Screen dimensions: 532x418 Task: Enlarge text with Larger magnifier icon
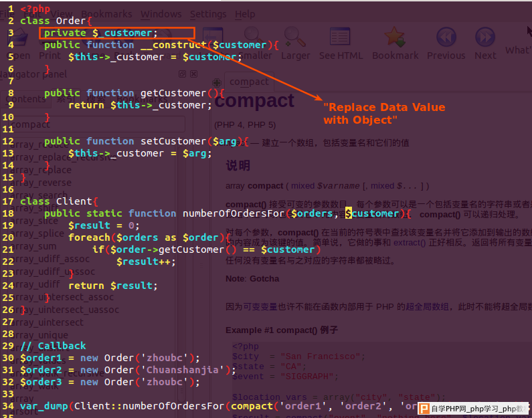294,37
